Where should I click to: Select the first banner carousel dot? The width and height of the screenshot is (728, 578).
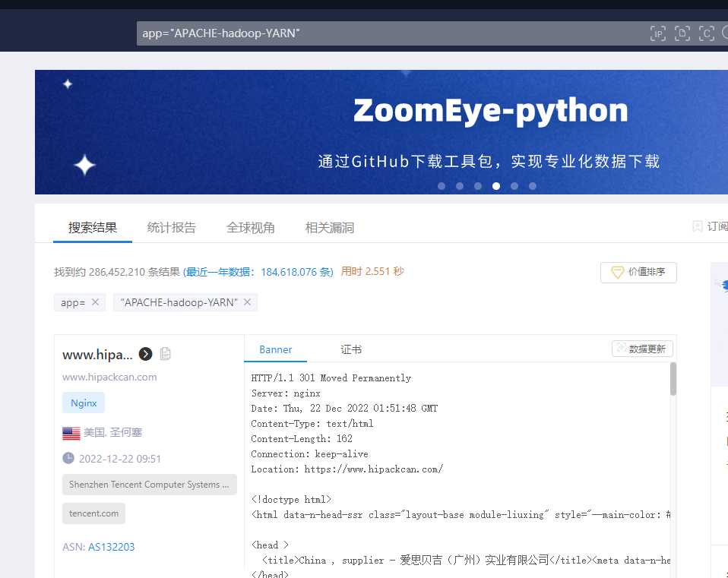(x=442, y=186)
